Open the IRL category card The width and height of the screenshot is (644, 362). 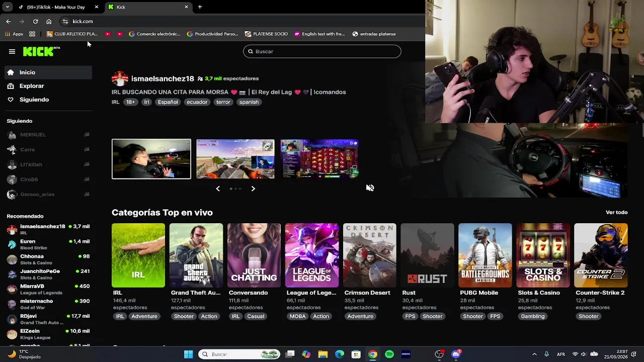[x=138, y=255]
